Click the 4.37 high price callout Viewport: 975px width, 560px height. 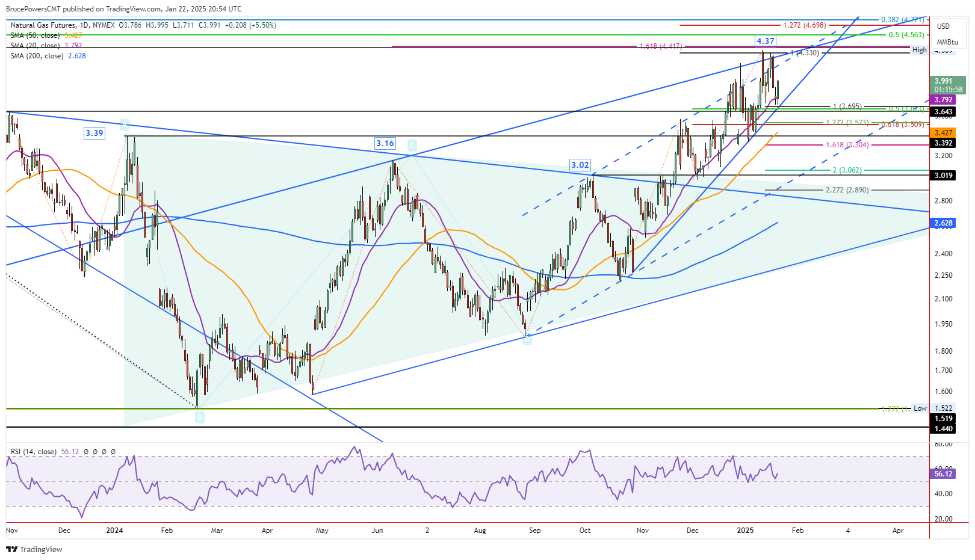point(766,41)
